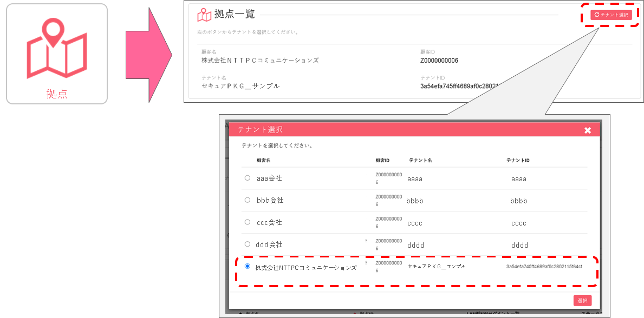Click the 顧客名 column header
This screenshot has height=318, width=644.
(263, 160)
